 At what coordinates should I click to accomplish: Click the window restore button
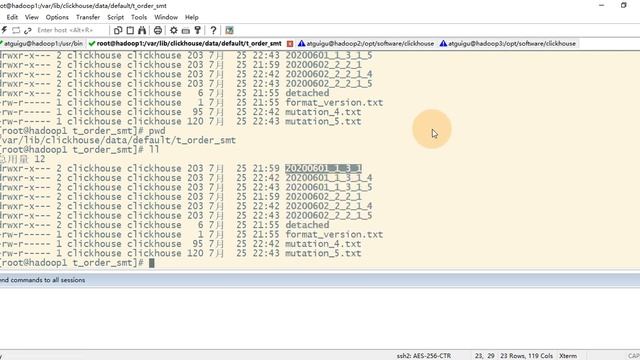[623, 5]
